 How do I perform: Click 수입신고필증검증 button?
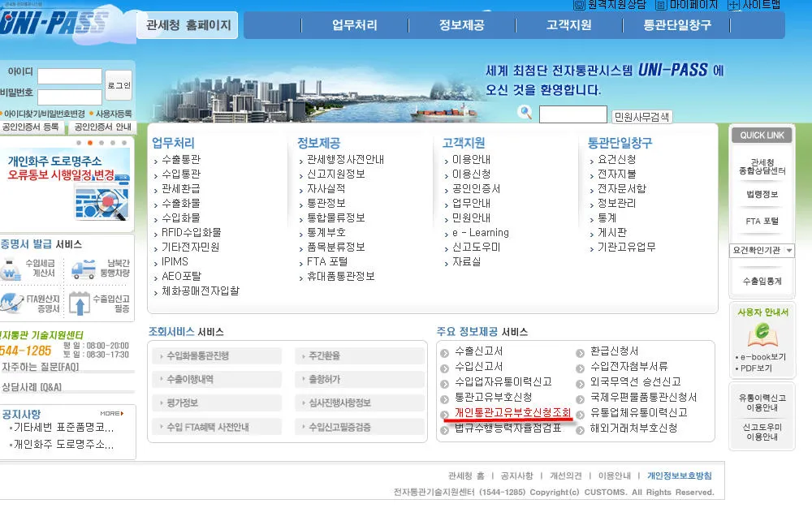(x=360, y=427)
